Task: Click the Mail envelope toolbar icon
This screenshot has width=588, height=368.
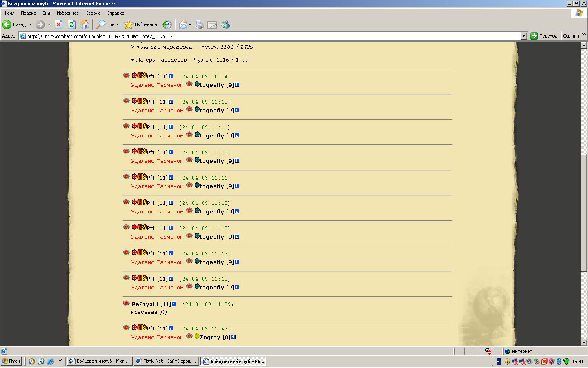Action: pos(183,24)
